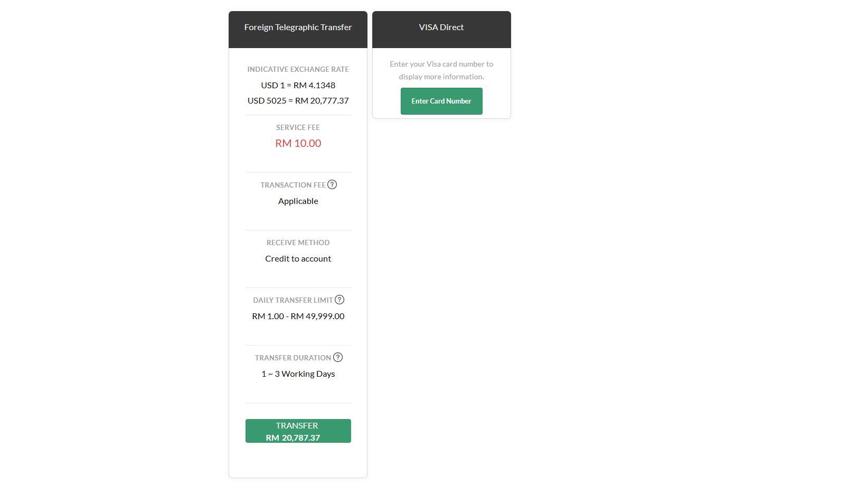
Task: Click the Credit to account text
Action: 298,258
